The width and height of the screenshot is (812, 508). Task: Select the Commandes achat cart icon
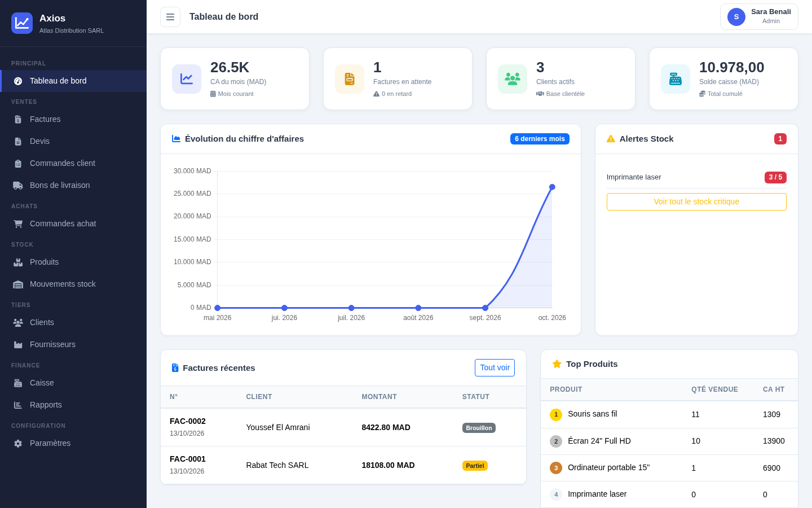pyautogui.click(x=18, y=224)
